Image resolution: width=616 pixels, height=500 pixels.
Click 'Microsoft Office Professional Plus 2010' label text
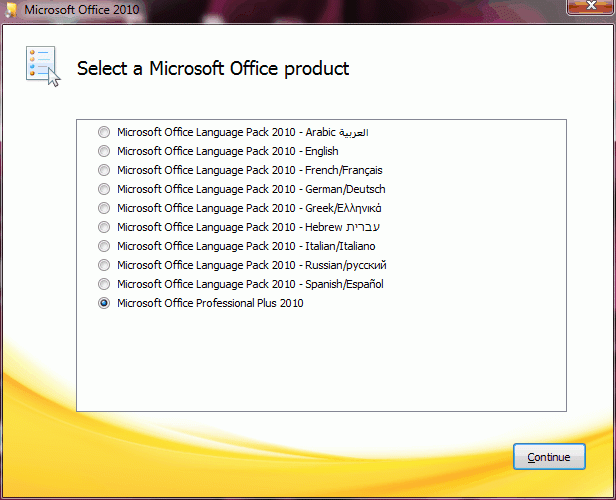pos(210,303)
